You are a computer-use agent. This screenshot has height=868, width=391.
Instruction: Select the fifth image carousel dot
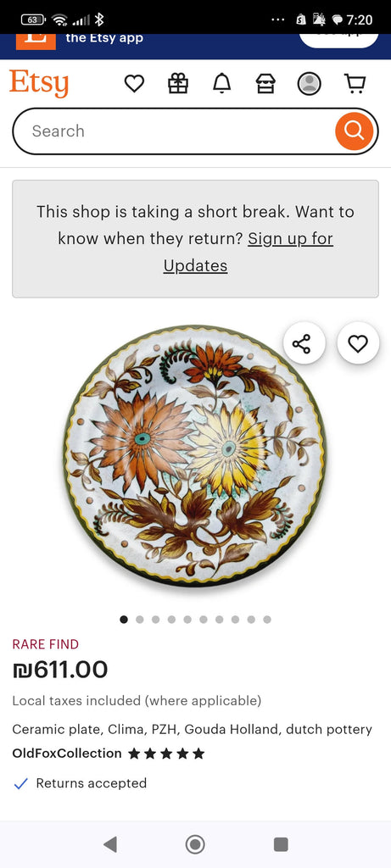(x=187, y=620)
